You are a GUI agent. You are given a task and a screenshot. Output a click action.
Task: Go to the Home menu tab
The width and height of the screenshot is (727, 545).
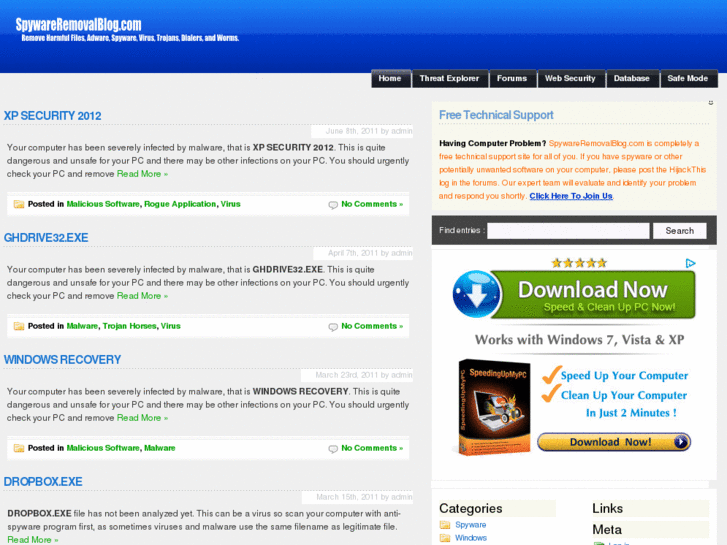tap(391, 78)
